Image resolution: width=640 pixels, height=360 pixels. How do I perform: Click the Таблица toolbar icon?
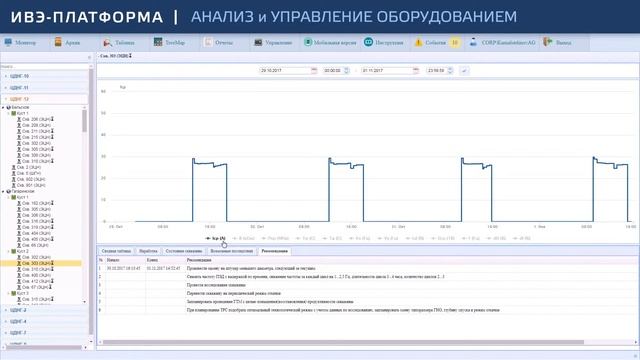(x=107, y=42)
